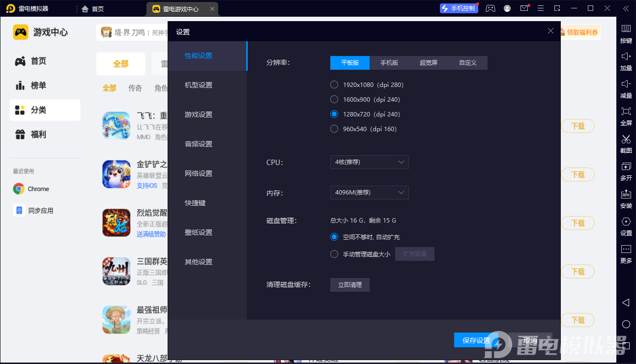Take a screenshot using the 截图 icon

626,144
